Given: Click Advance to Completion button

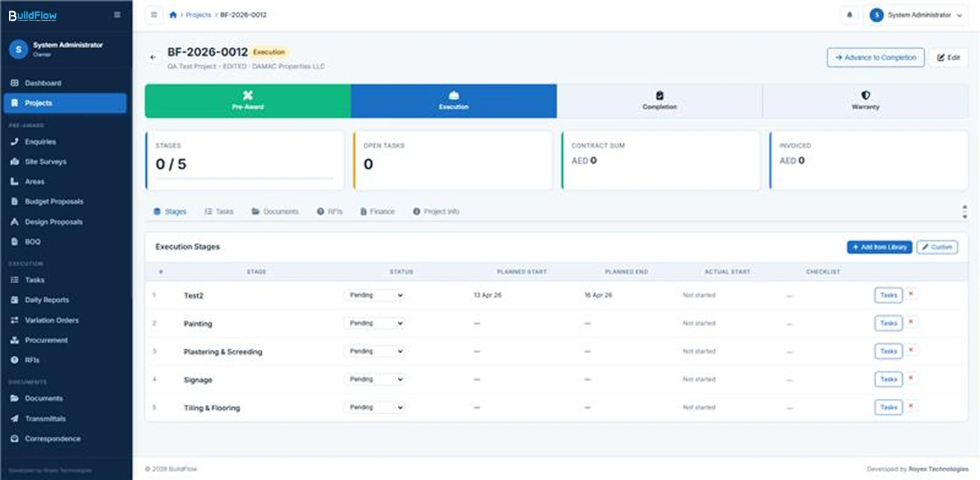Looking at the screenshot, I should tap(875, 57).
